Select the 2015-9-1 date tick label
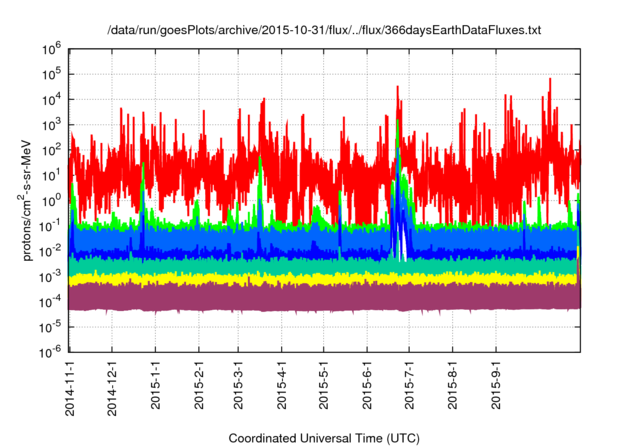640x448 pixels. point(496,385)
